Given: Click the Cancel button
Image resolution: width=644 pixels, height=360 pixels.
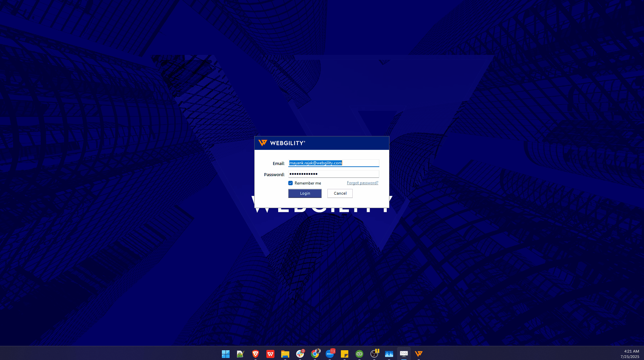Looking at the screenshot, I should 340,193.
